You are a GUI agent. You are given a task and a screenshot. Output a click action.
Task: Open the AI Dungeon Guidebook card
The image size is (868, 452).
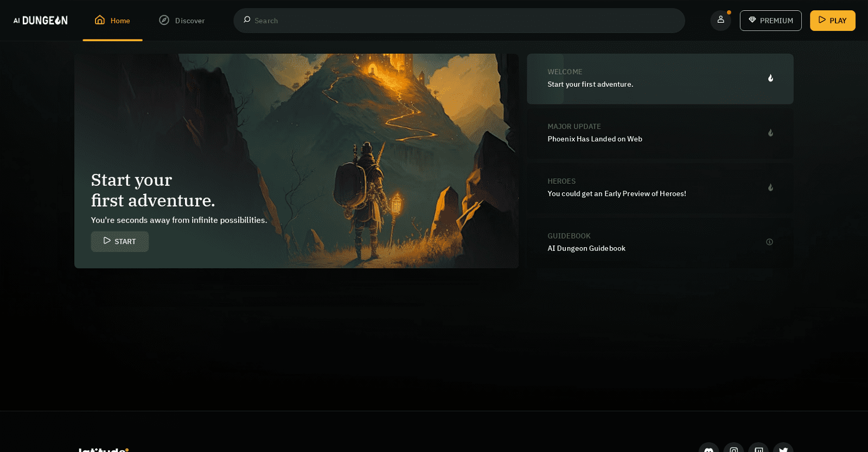point(651,243)
